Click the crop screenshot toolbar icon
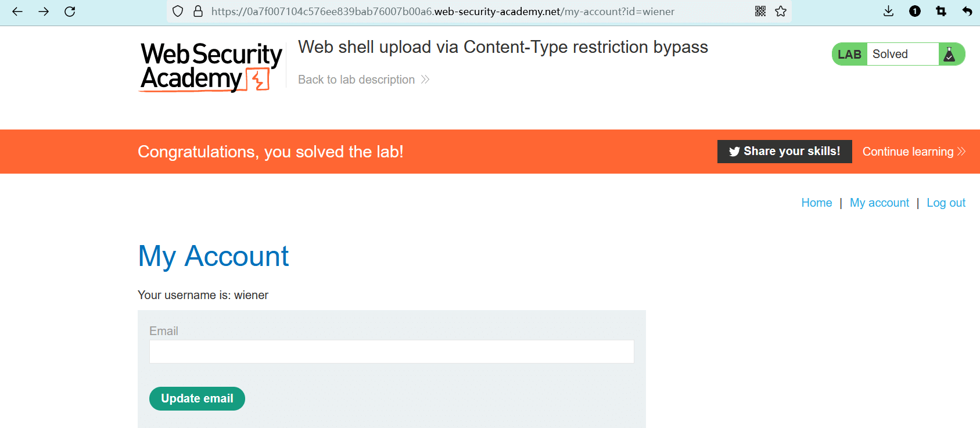Screen dimensions: 980x428 click(x=941, y=12)
